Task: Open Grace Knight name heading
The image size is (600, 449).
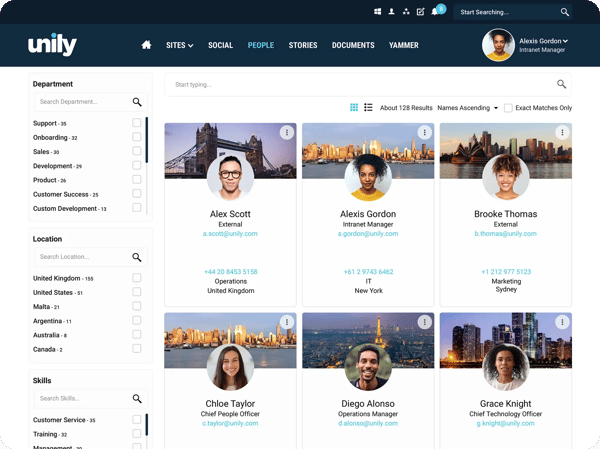Action: (505, 403)
